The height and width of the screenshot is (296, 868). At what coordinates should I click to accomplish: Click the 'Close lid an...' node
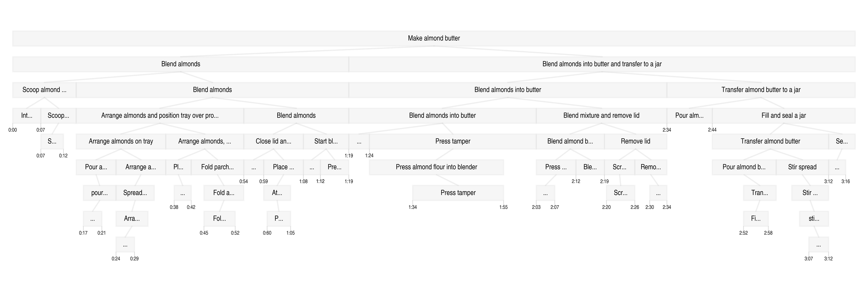273,141
